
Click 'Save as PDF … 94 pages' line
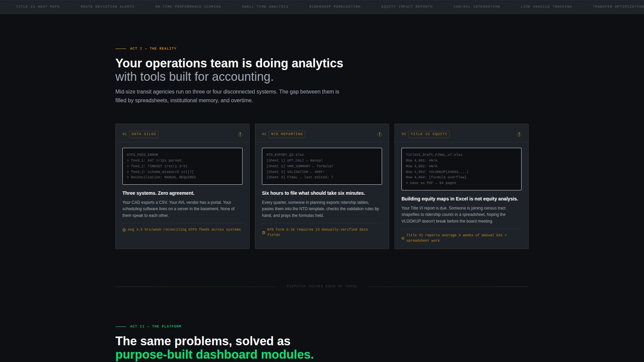click(x=431, y=183)
